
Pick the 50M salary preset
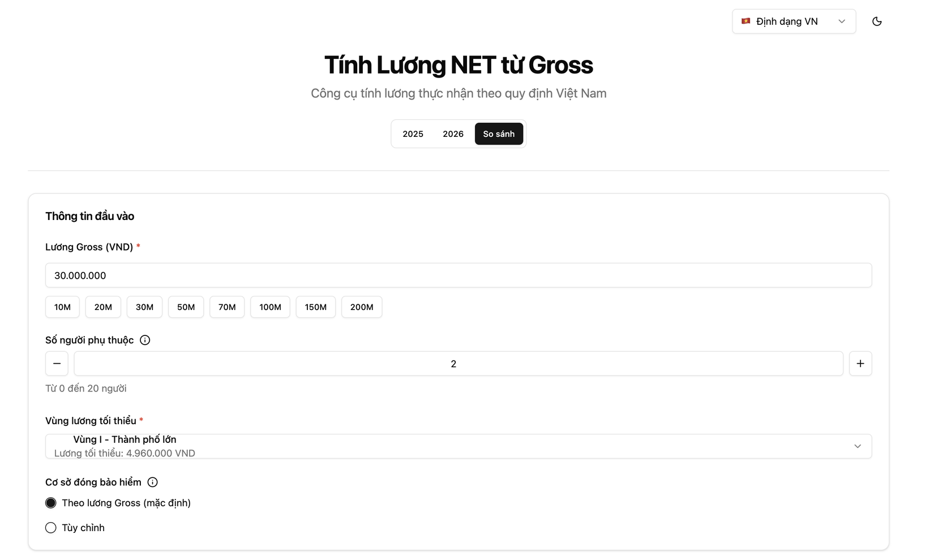186,307
